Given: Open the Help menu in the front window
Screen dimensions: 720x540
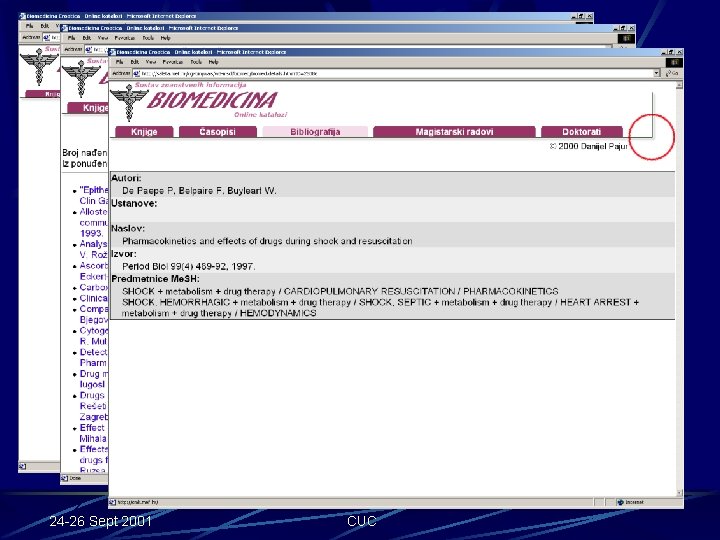Looking at the screenshot, I should coord(214,62).
